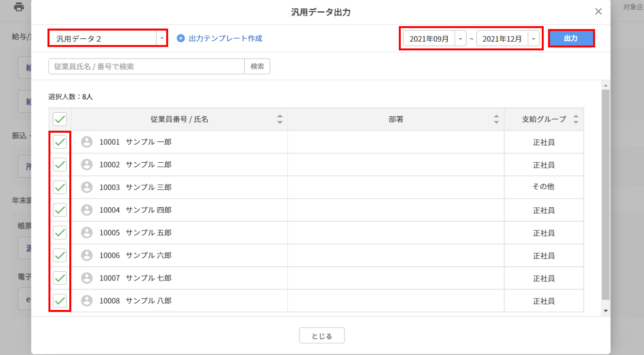Uncheck employee 10007 サンプル 七郎

tap(60, 278)
